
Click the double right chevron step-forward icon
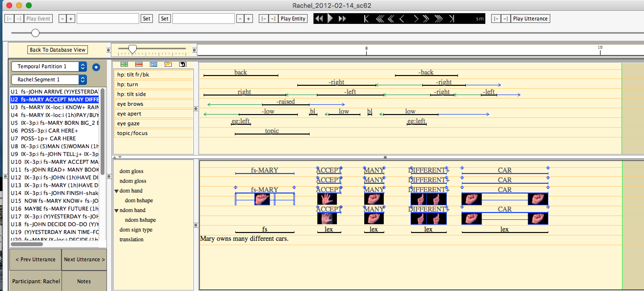click(x=426, y=19)
